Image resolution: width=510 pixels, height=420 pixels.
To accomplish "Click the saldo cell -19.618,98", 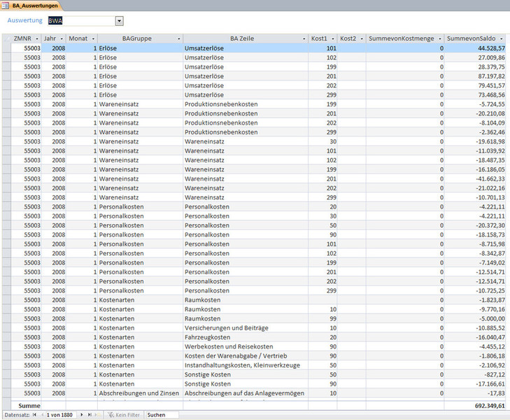I will 475,141.
